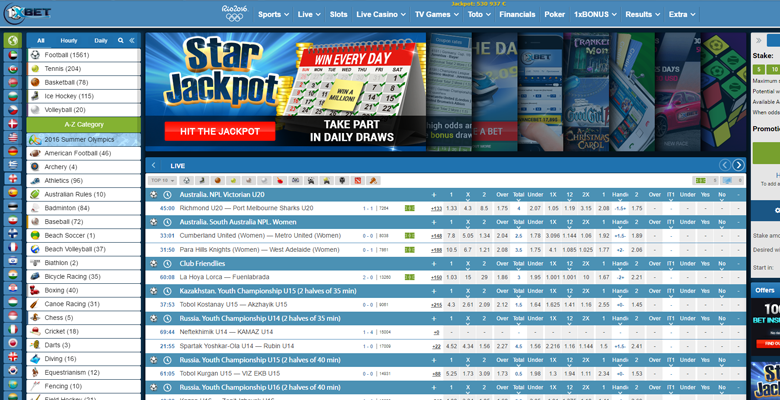The image size is (780, 400).
Task: Open Sports dropdown menu
Action: click(x=273, y=14)
